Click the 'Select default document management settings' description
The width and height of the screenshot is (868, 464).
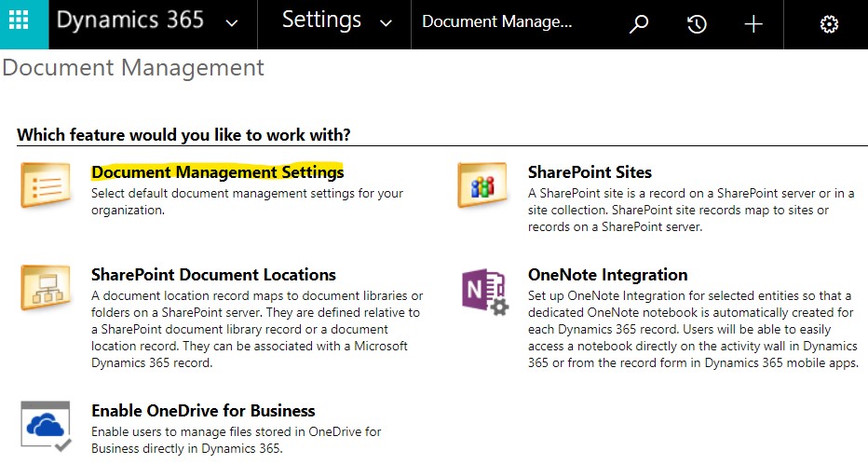[x=248, y=201]
